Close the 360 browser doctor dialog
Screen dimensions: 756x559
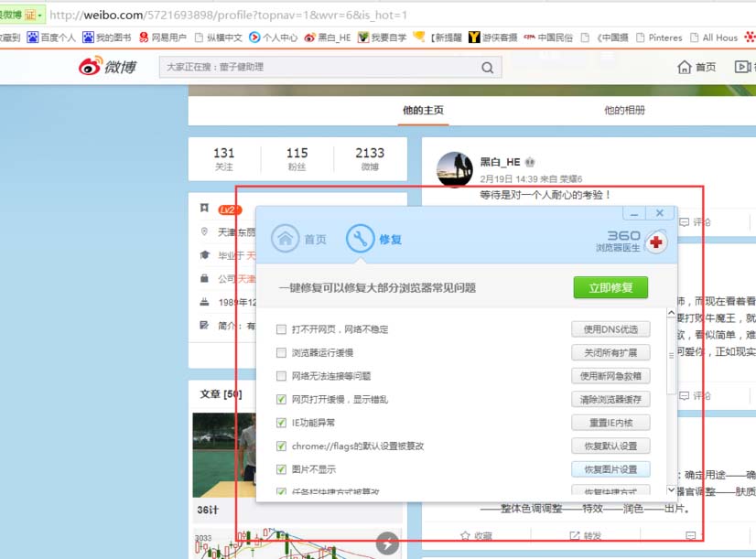pos(660,212)
